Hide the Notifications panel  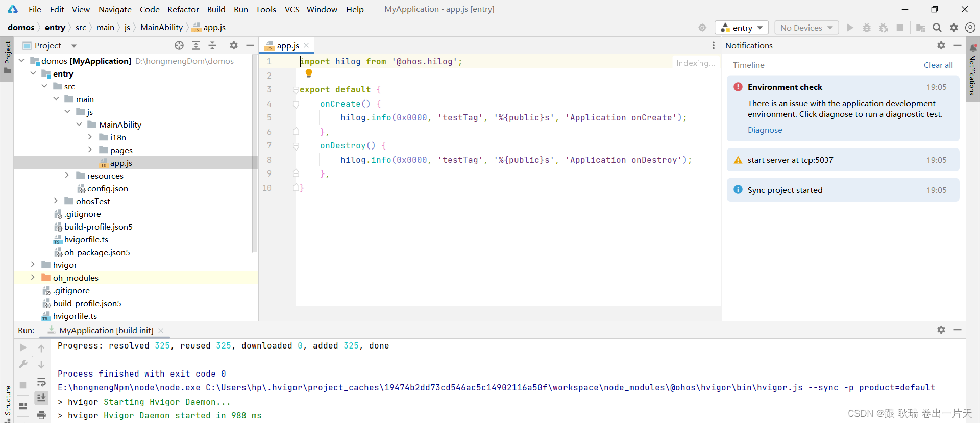[958, 45]
